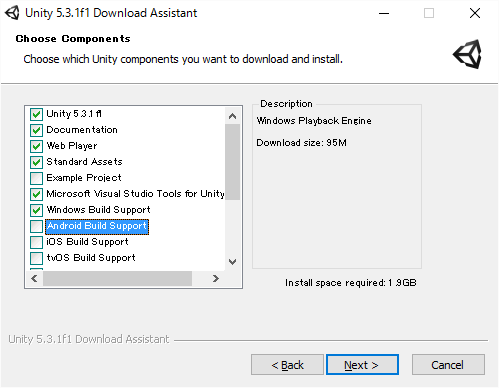The height and width of the screenshot is (388, 499).
Task: Proceed with the Next button
Action: (362, 365)
